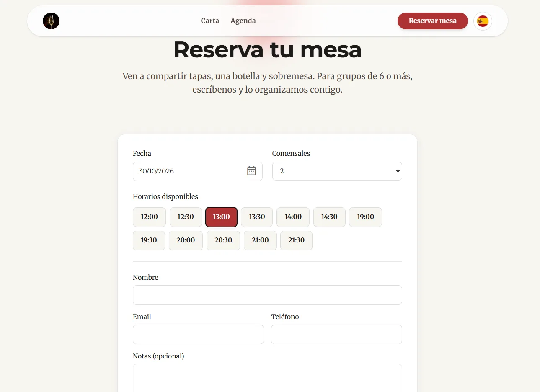This screenshot has width=540, height=392.
Task: Open the Spanish flag language selector
Action: click(483, 21)
